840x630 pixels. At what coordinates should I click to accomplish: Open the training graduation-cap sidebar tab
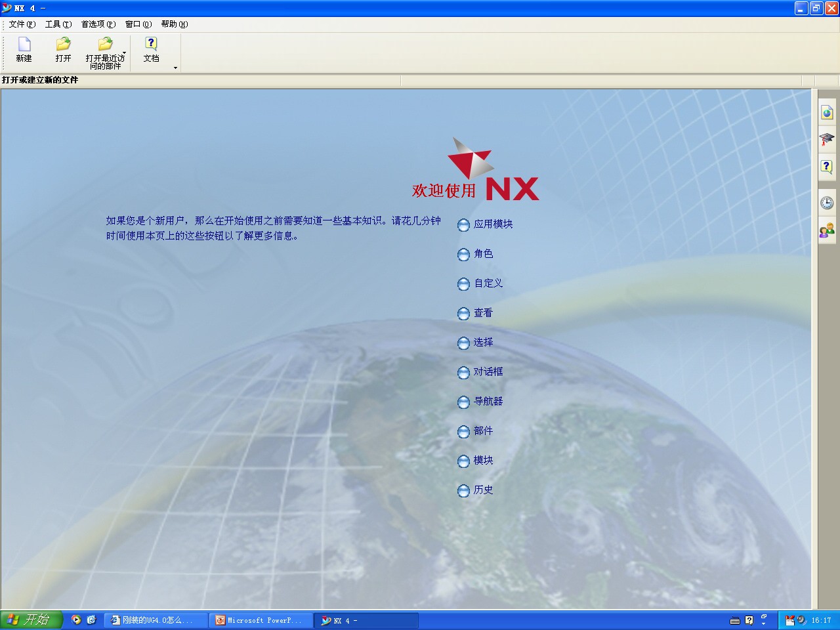point(827,139)
